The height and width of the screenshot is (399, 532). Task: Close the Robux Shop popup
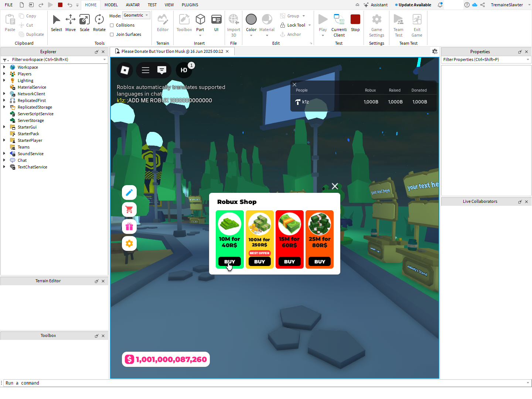(335, 186)
